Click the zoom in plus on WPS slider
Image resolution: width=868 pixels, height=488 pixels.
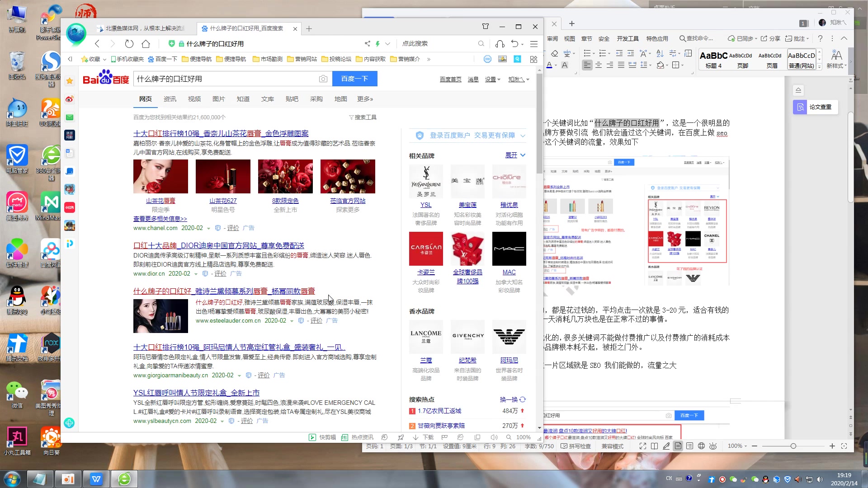[832, 446]
